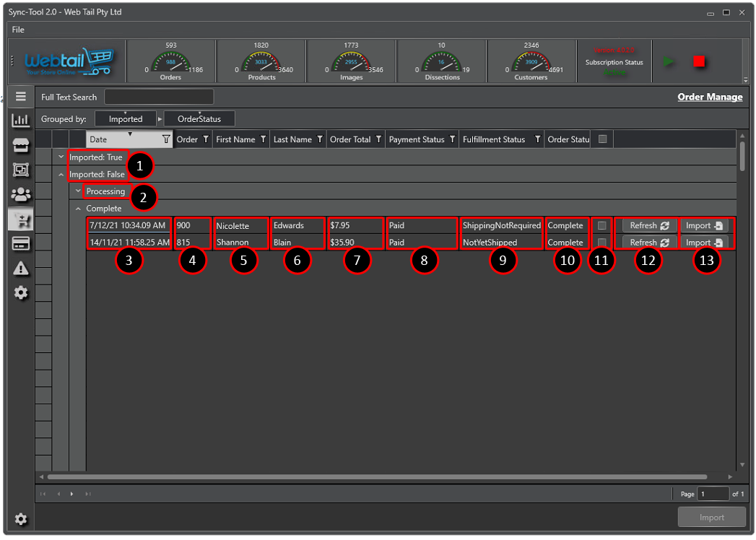Click the filter icon on Date column
The image size is (756, 540).
tap(166, 139)
